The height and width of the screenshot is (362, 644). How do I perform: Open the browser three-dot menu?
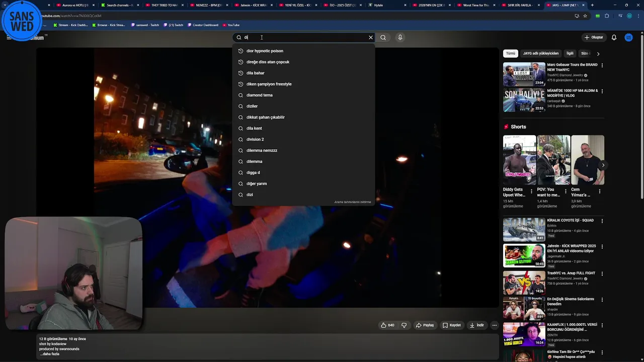pyautogui.click(x=638, y=16)
